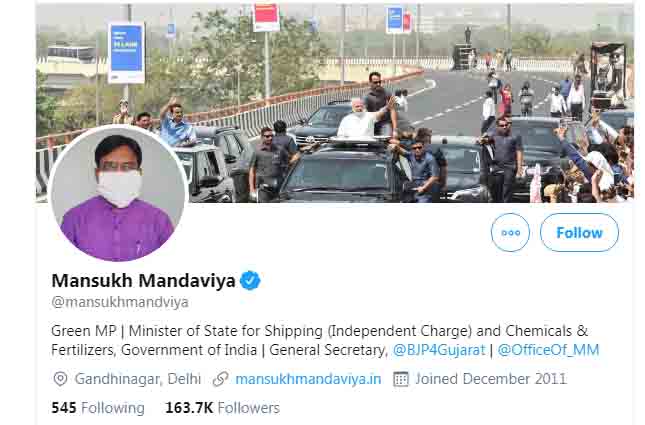The image size is (645, 425).
Task: Open the @OfficeOf_MM mention link
Action: point(548,350)
